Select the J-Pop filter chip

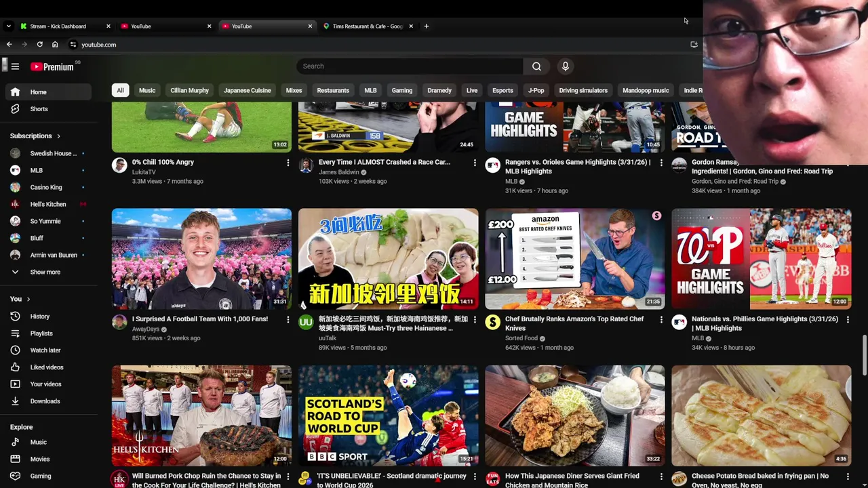536,90
